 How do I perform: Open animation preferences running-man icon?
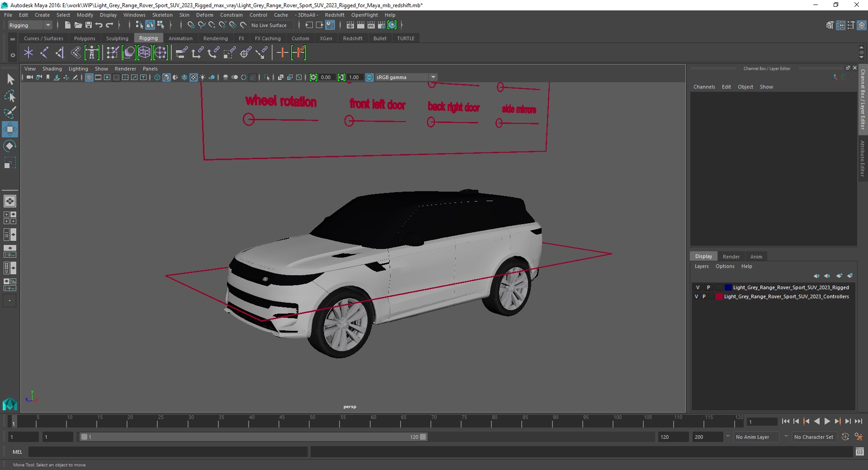(859, 437)
